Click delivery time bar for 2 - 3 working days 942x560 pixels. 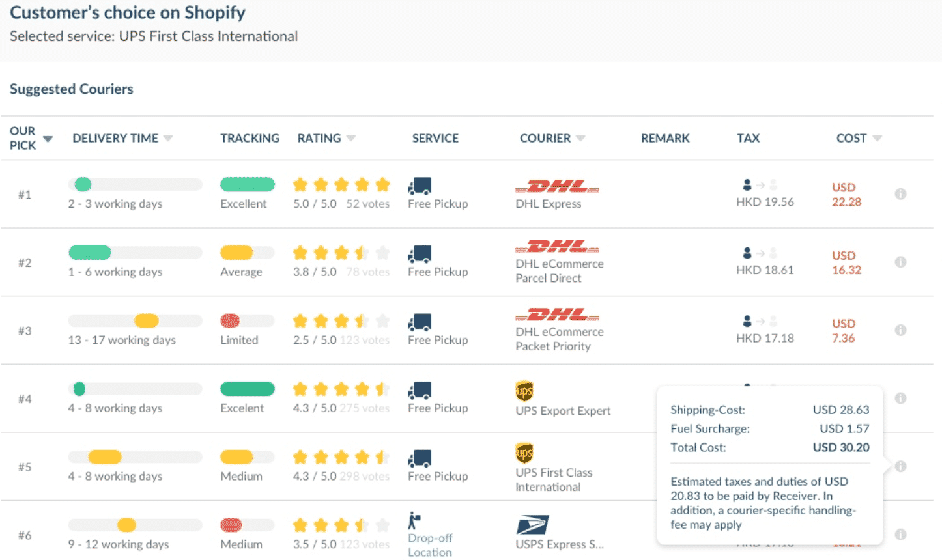(135, 184)
